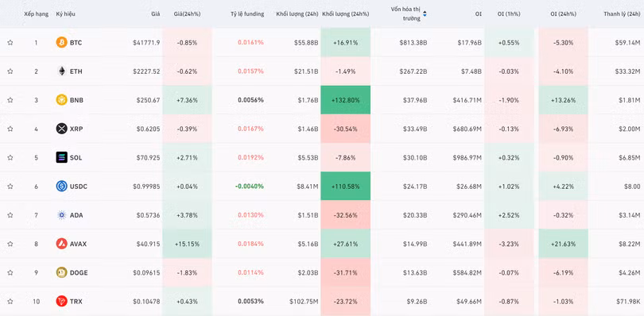Viewport: 644px width, 316px height.
Task: Sort by Giá(24h%) column header
Action: 188,14
